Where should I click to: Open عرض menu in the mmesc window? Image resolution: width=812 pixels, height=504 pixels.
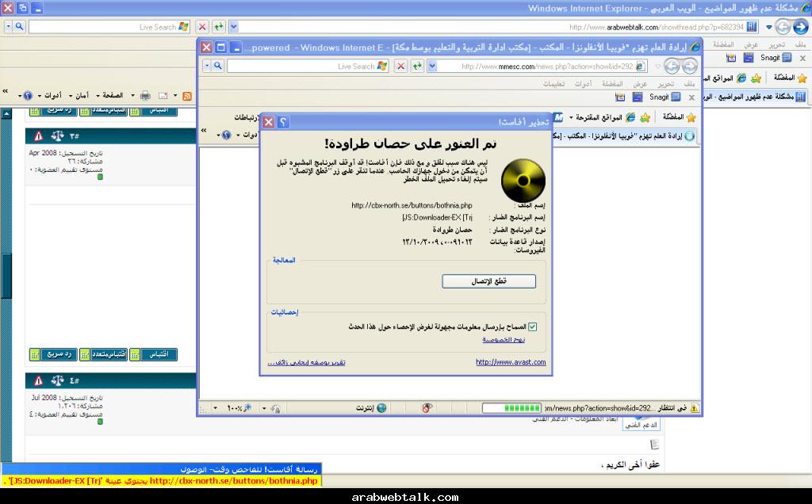click(x=640, y=84)
